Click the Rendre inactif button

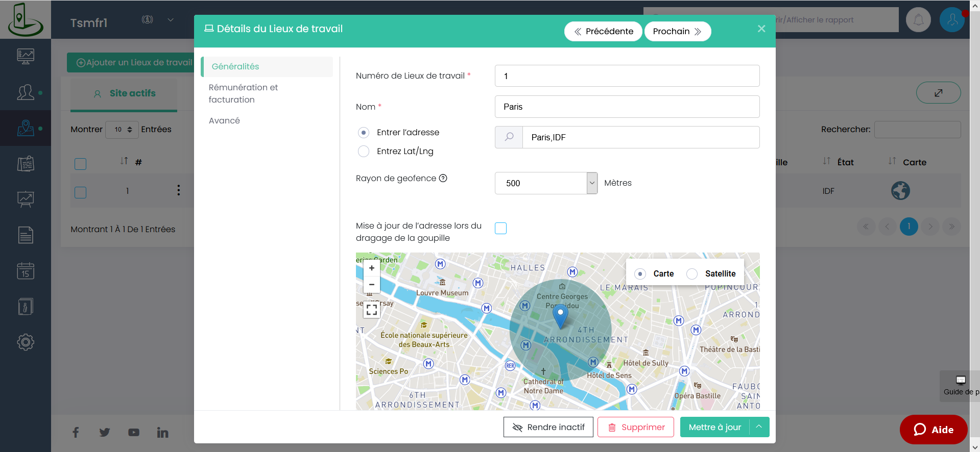[548, 427]
